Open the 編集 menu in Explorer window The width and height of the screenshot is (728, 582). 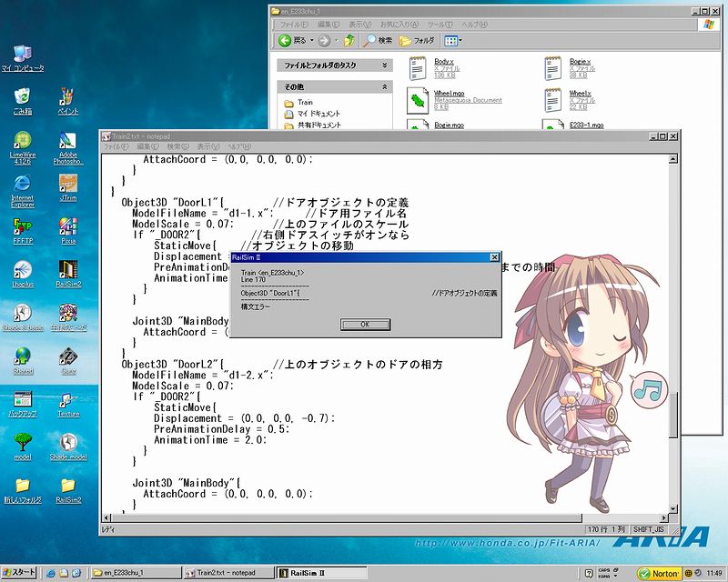pyautogui.click(x=329, y=25)
